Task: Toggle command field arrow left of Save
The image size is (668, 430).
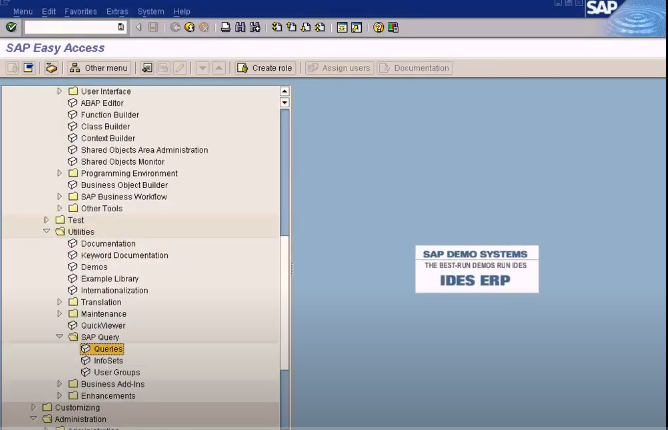Action: point(138,27)
